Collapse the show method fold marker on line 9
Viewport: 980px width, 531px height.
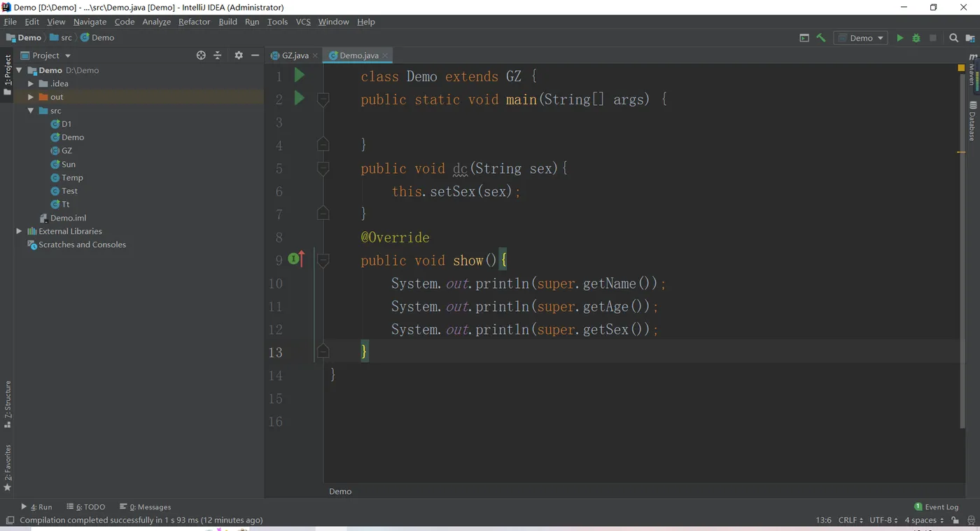point(323,260)
